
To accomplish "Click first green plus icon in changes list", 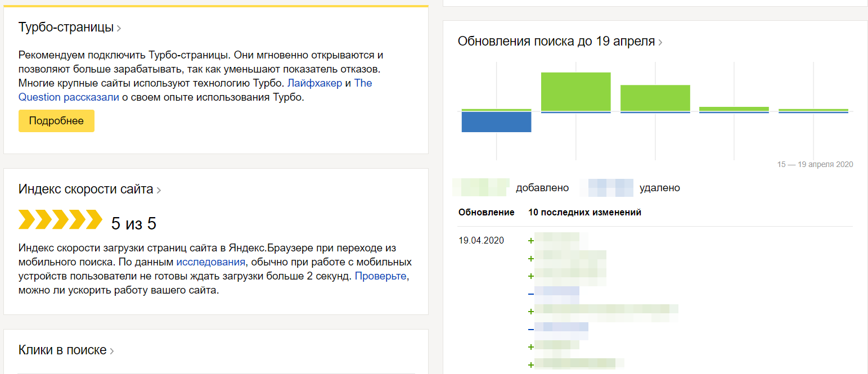I will (530, 241).
